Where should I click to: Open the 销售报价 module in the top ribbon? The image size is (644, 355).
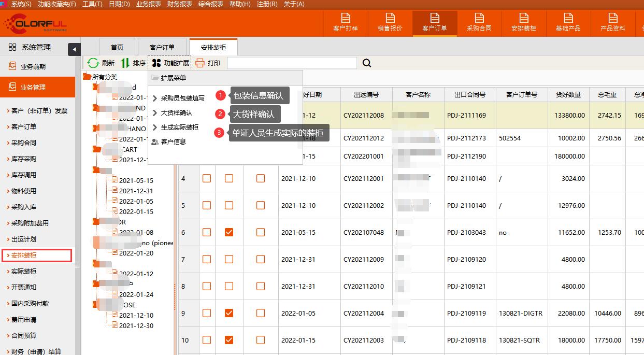tap(390, 22)
